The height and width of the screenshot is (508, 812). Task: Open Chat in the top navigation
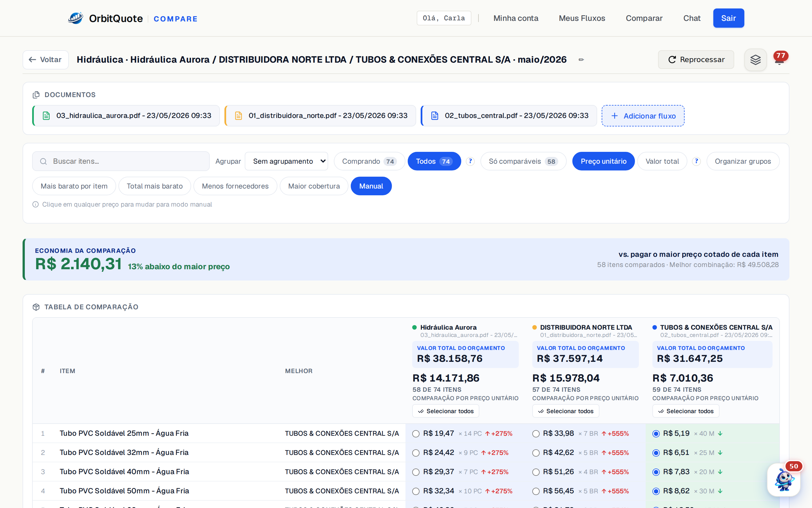[692, 18]
